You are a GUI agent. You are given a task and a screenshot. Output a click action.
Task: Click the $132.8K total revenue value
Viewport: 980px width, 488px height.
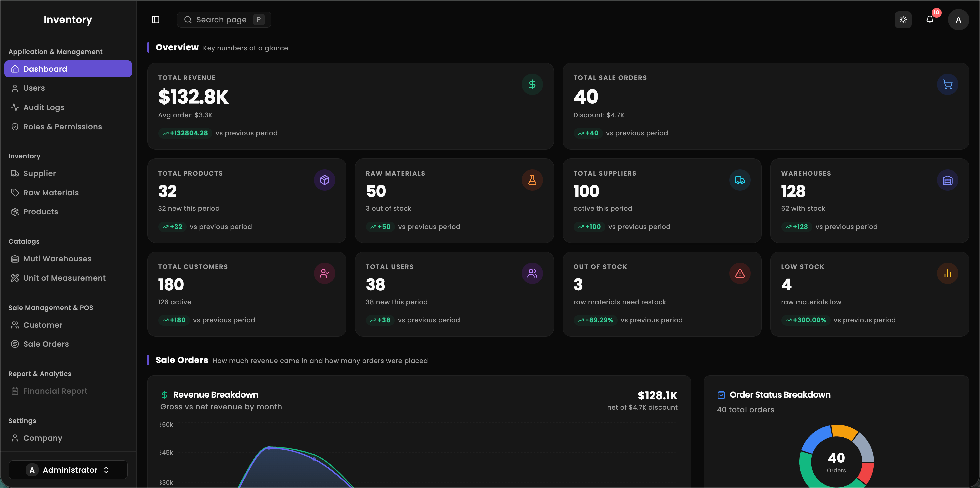pos(193,97)
